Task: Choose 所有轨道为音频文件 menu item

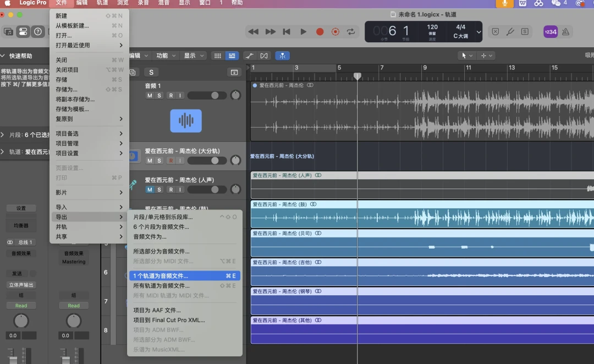Action: [x=184, y=285]
